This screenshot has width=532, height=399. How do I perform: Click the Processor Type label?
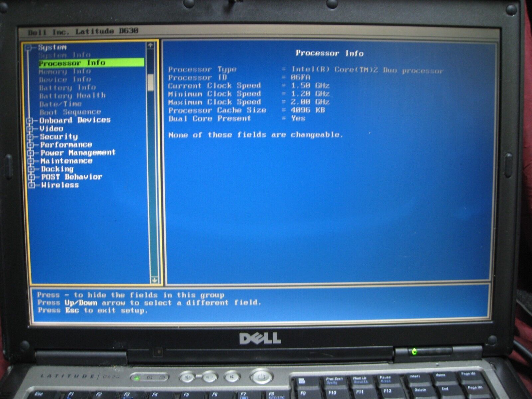point(202,69)
